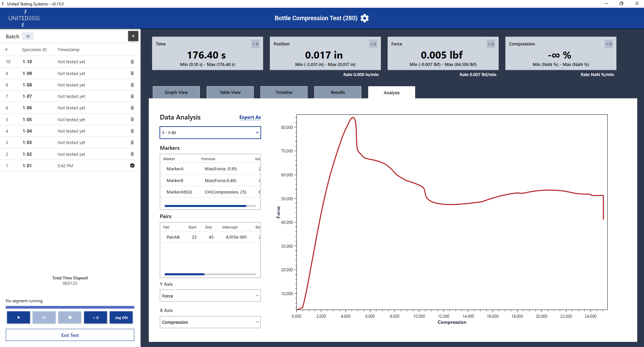The width and height of the screenshot is (644, 347).
Task: Click the skip to next segment button
Action: click(44, 317)
